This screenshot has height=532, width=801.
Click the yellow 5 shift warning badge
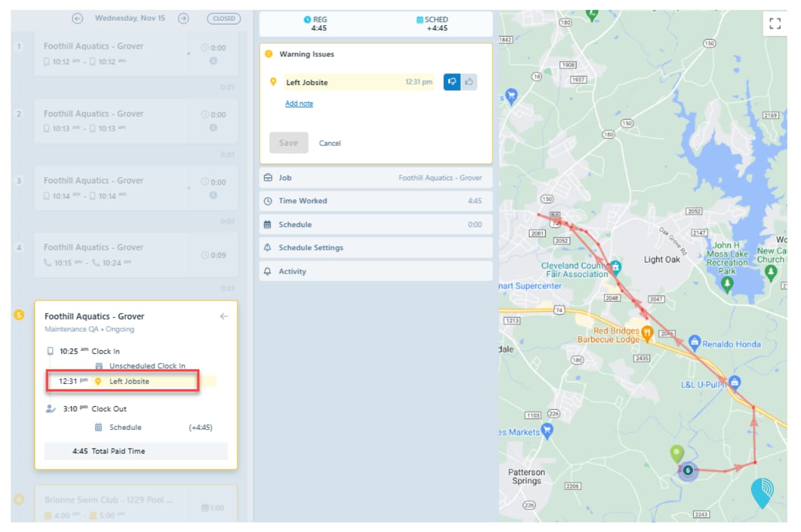point(19,314)
